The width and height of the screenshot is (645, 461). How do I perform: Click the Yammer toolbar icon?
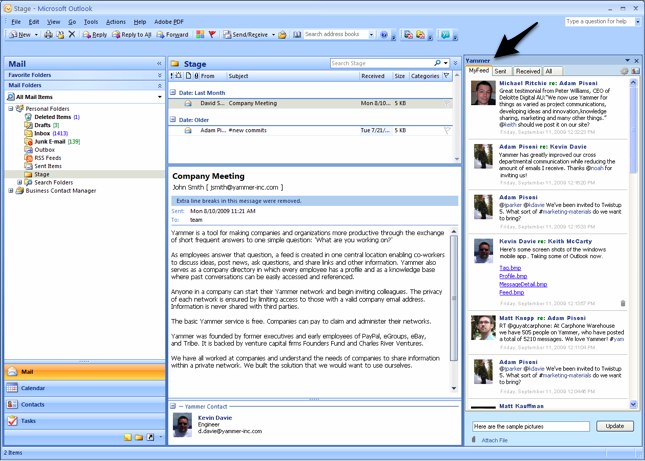click(x=445, y=35)
